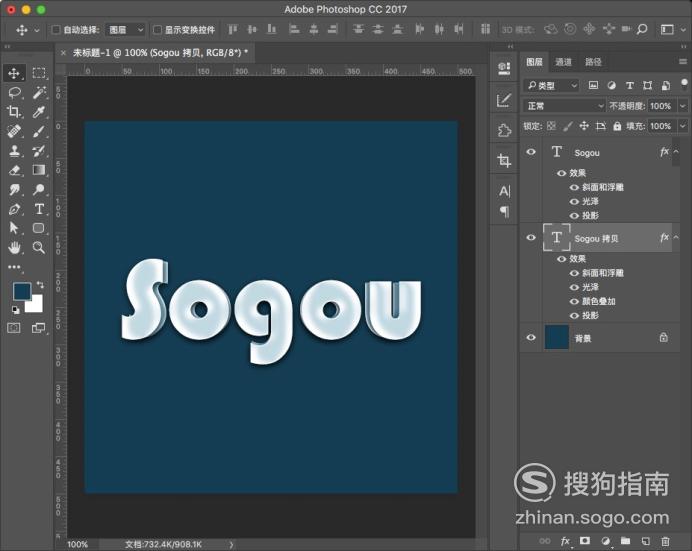
Task: Open the 图层 auto-select dropdown
Action: point(125,30)
